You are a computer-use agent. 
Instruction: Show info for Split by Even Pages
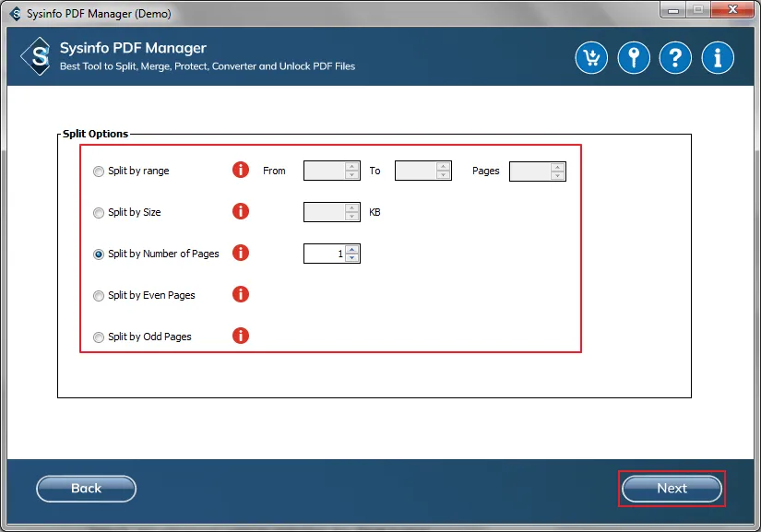coord(240,294)
